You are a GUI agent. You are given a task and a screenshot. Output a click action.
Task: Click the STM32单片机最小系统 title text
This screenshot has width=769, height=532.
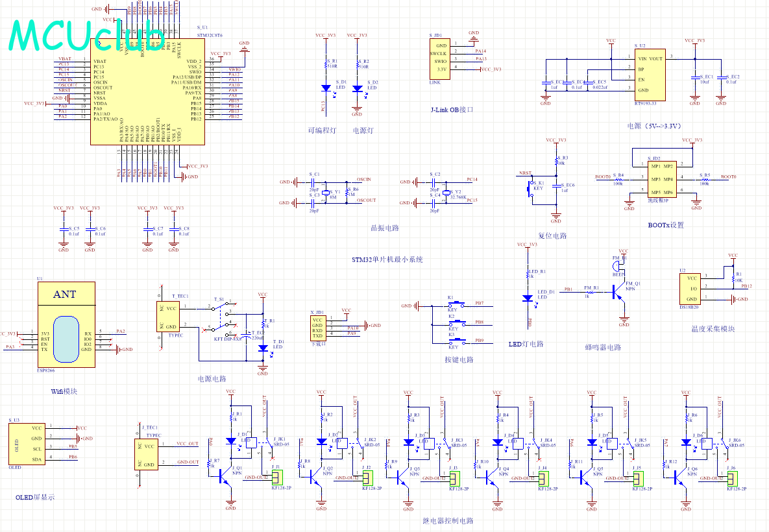(387, 260)
